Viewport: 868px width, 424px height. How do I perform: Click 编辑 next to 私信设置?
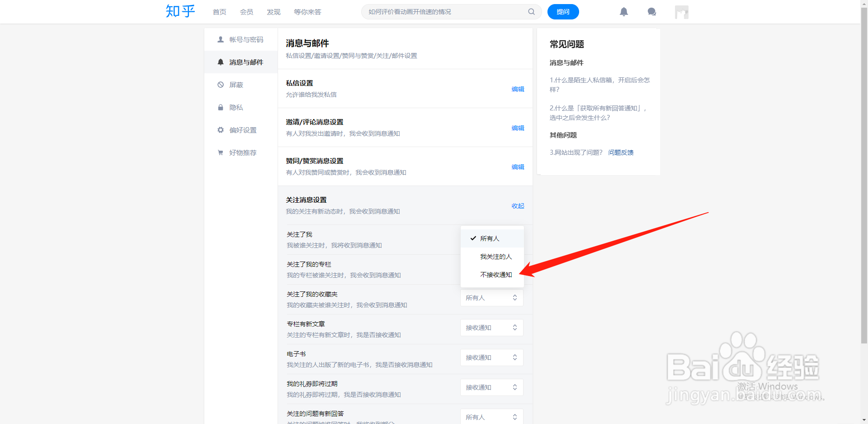518,89
